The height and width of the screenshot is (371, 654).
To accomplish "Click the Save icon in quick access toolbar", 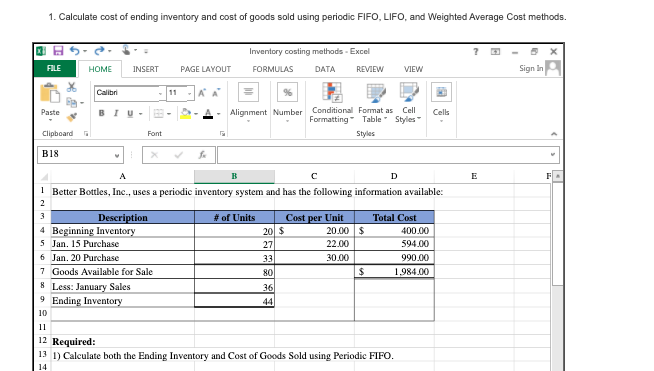I will pyautogui.click(x=58, y=51).
